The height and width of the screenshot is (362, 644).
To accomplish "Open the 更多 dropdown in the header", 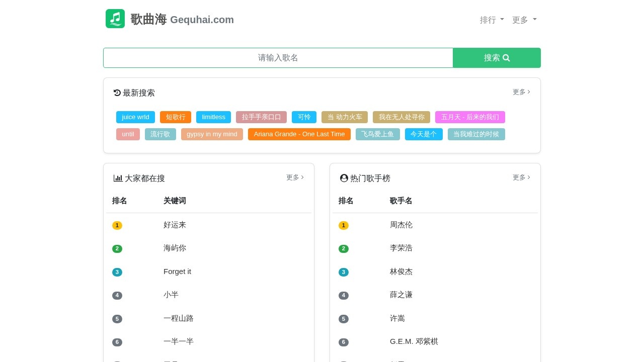I will click(x=524, y=20).
